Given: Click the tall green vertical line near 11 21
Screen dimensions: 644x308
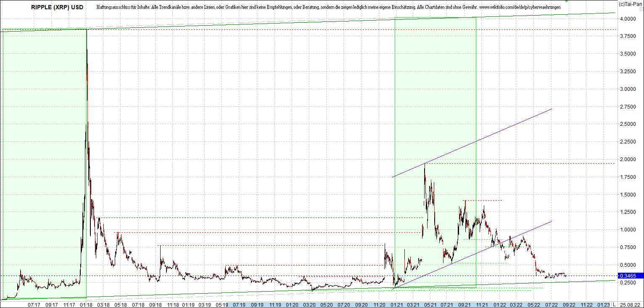Looking at the screenshot, I should (476, 151).
